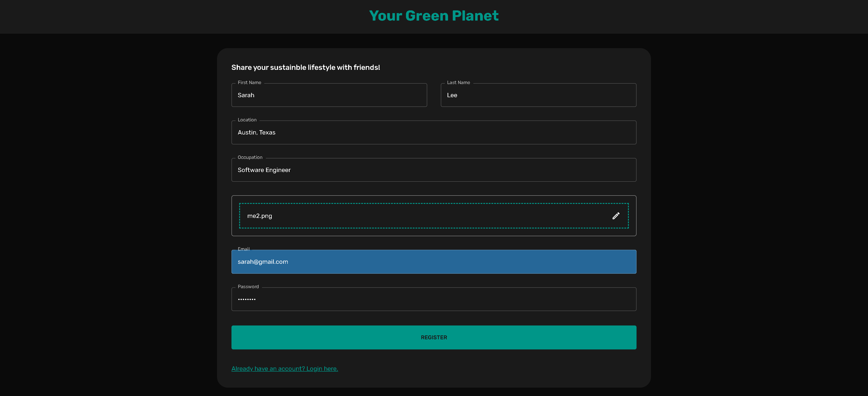Select the Email field with sarah@gmail.com
868x396 pixels.
[x=434, y=262]
